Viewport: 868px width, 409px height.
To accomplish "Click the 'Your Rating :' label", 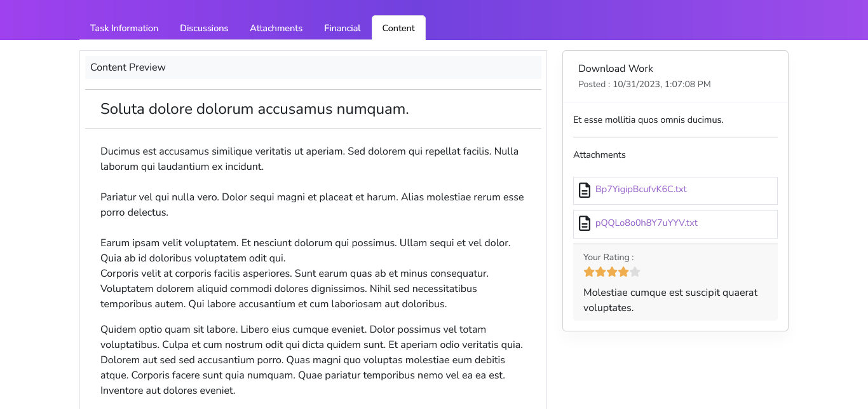I will point(608,258).
